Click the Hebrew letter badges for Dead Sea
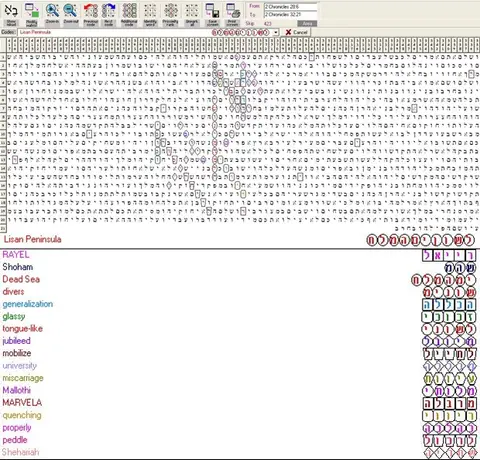This screenshot has height=460, width=480. point(444,280)
